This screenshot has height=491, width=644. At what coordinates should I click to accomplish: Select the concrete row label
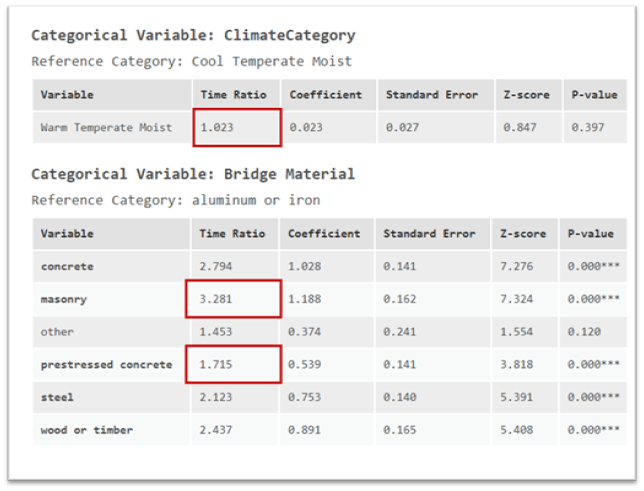[x=67, y=267]
